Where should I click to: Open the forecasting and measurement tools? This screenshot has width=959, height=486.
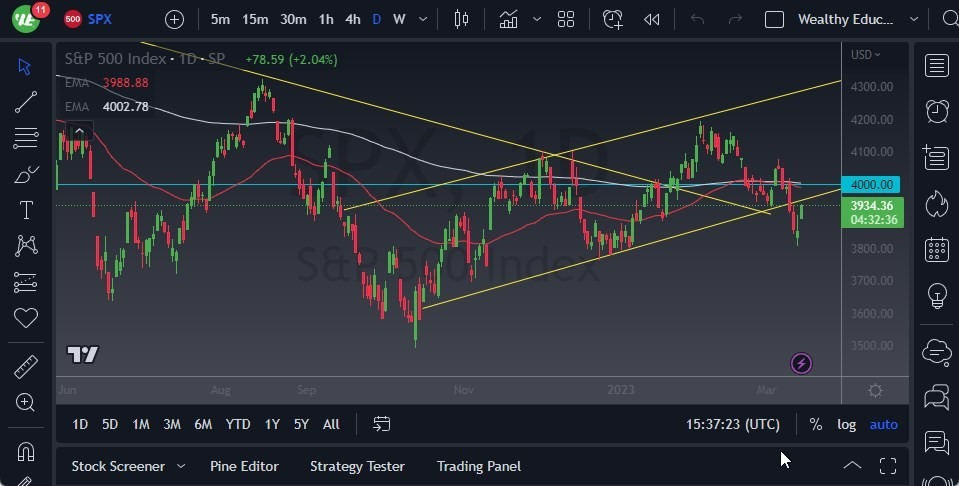26,282
